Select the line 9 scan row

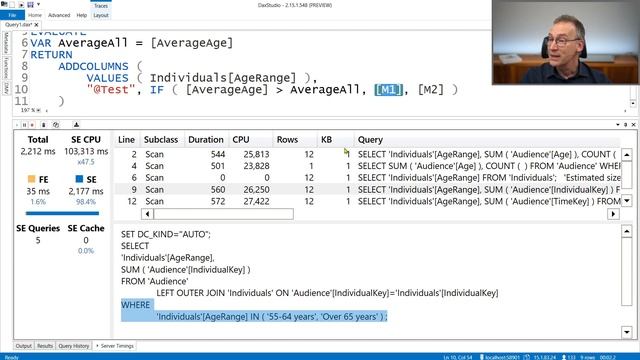(367, 190)
